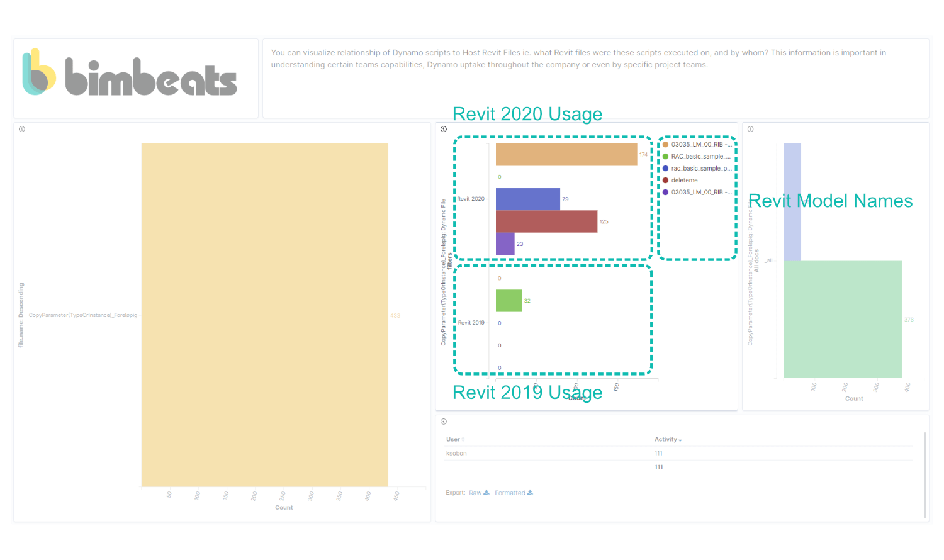The width and height of the screenshot is (944, 560).
Task: Select blue rac_basic_sample_p legend item
Action: tap(697, 169)
